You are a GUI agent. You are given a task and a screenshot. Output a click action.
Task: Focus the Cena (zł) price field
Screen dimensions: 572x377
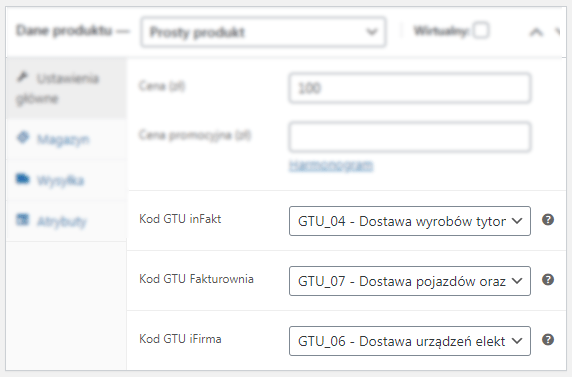point(410,88)
